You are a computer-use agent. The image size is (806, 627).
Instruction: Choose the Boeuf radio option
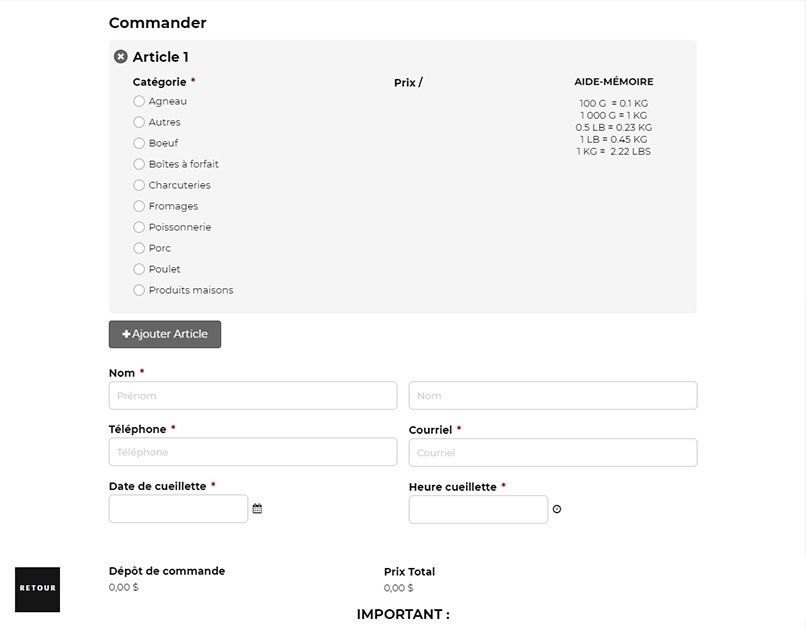click(x=139, y=143)
